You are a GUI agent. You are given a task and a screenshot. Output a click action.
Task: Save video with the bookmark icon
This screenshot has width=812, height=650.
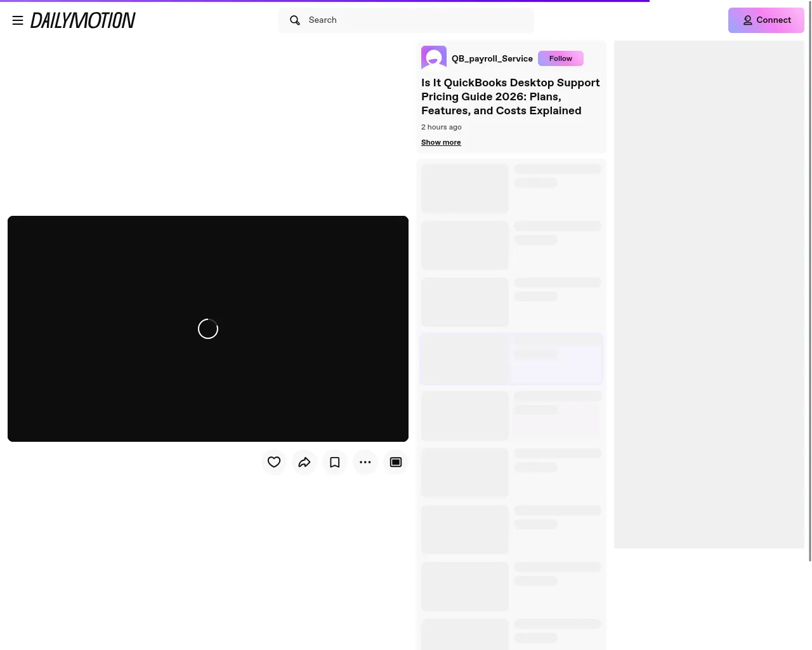(335, 462)
